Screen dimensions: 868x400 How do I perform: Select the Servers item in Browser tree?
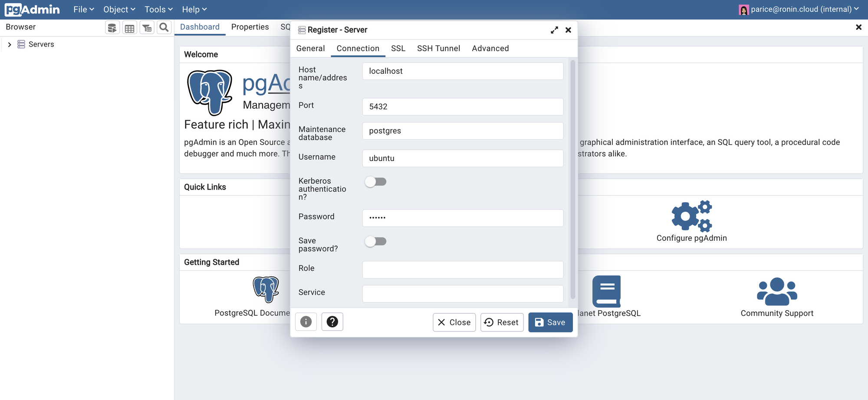point(41,44)
